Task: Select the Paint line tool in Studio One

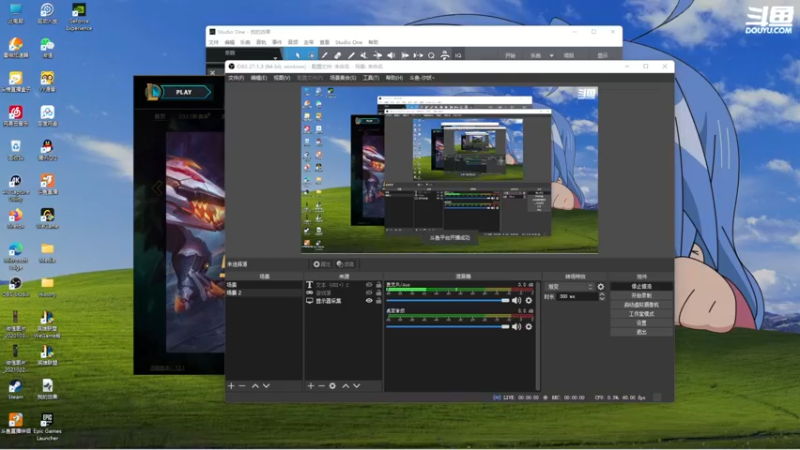Action: click(x=351, y=55)
